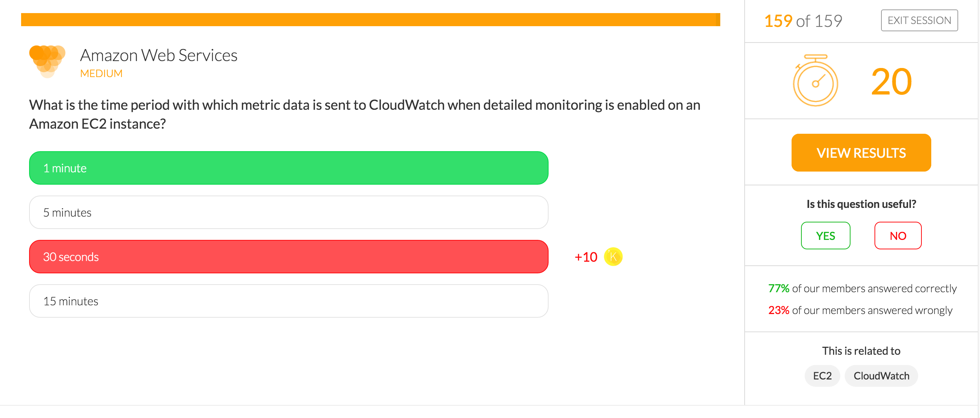Select the 30 seconds answer

[289, 257]
